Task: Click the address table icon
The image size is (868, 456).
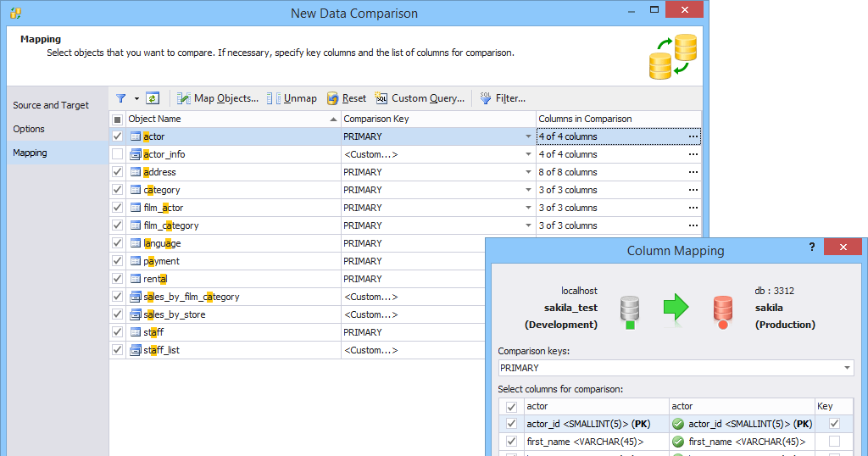Action: (x=136, y=172)
